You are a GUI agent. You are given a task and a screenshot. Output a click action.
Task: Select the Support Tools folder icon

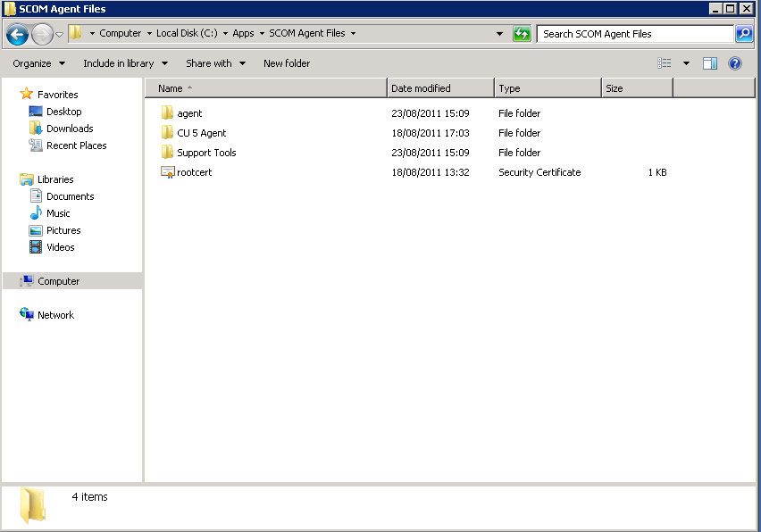tap(167, 153)
